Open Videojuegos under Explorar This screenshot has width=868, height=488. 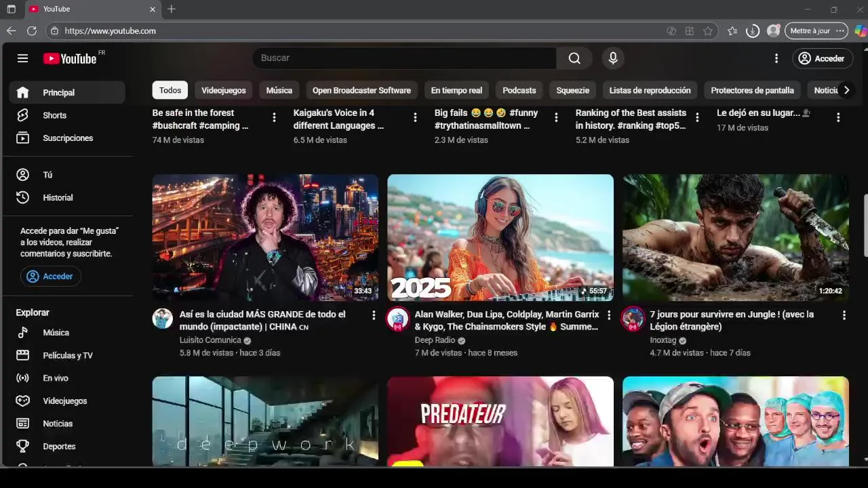67,401
